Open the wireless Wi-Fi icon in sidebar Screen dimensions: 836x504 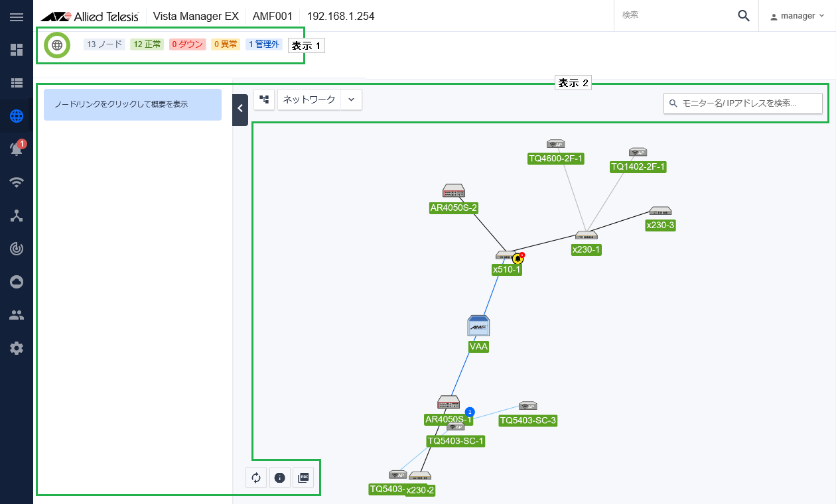(17, 183)
